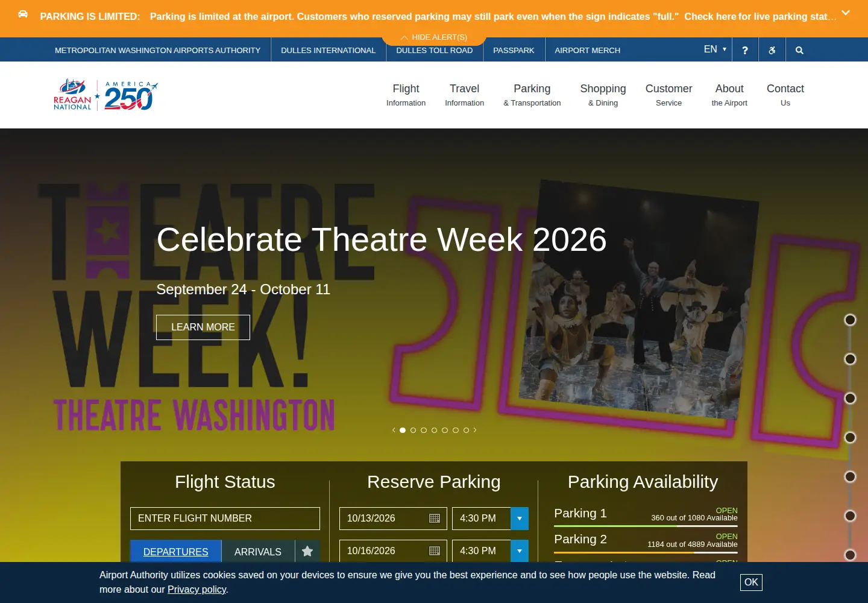This screenshot has width=868, height=603.
Task: Go to next carousel slide arrow
Action: 475,430
